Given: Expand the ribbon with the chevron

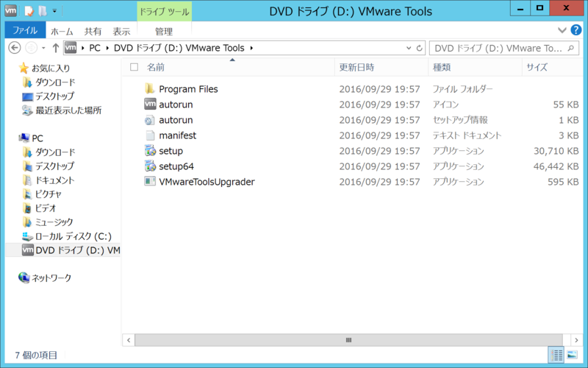Looking at the screenshot, I should pos(562,30).
